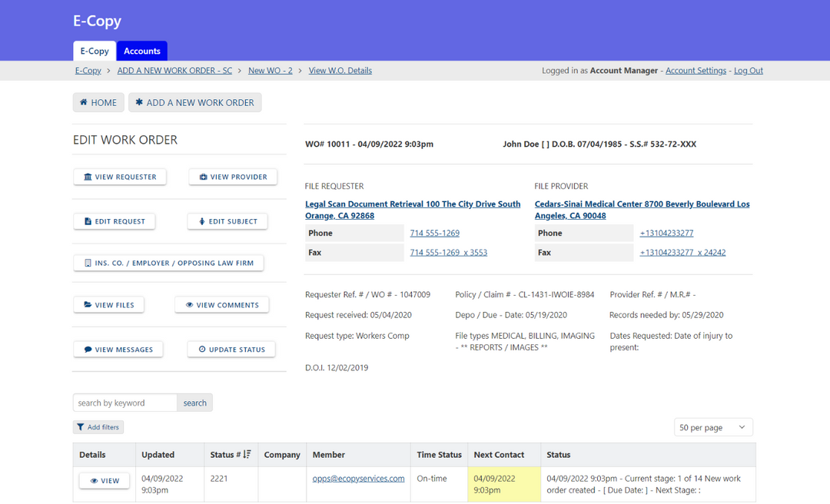
Task: Call requester phone 714 555-1269
Action: coord(434,233)
